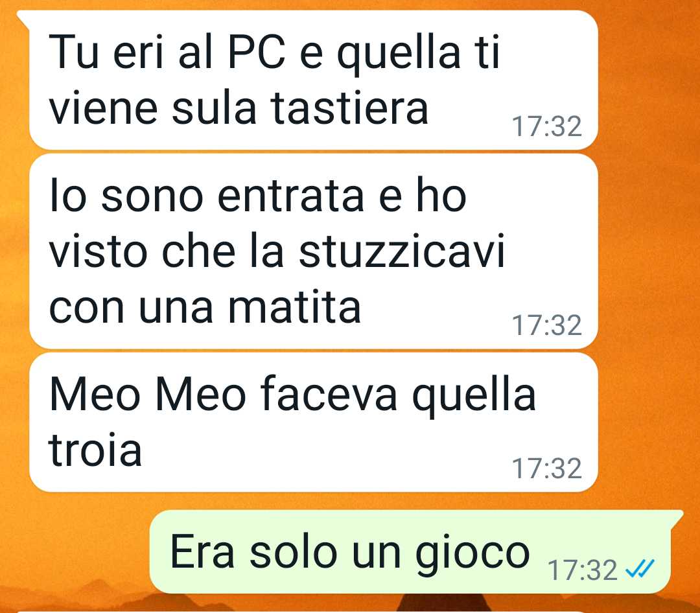Tap the 17:32 timestamp next to 'troia'
The image size is (700, 613).
(x=546, y=468)
